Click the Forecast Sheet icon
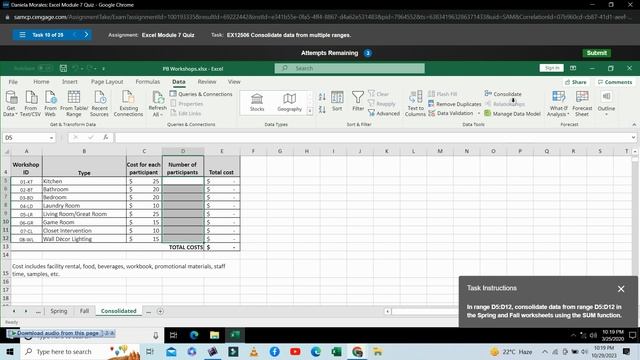Image resolution: width=640 pixels, height=360 pixels. pyautogui.click(x=582, y=104)
